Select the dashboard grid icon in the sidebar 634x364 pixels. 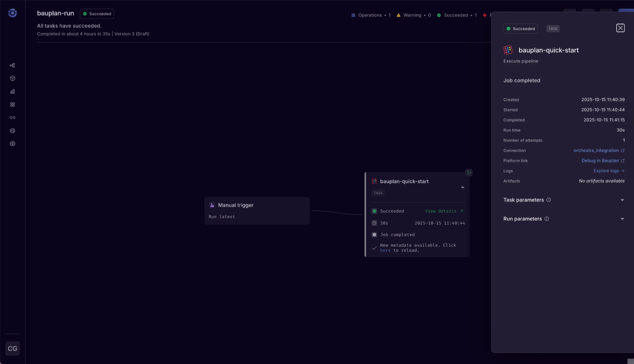tap(12, 104)
